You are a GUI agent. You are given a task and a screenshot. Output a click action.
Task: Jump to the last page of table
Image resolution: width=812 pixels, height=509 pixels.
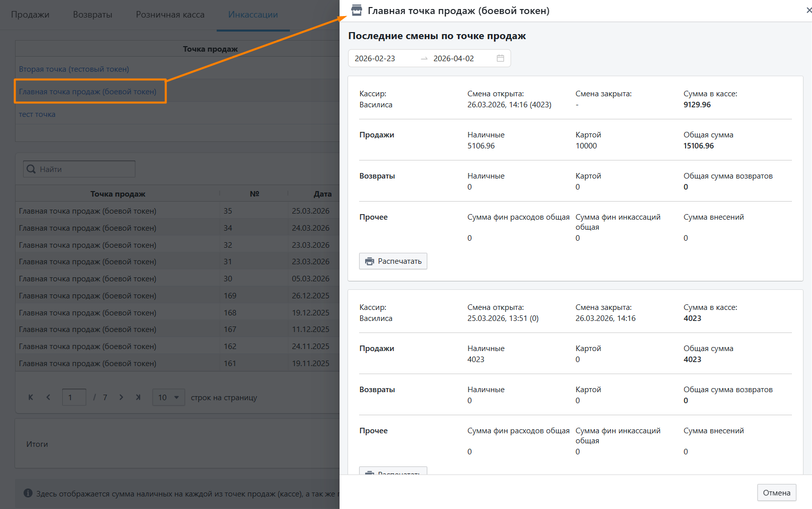click(x=138, y=397)
